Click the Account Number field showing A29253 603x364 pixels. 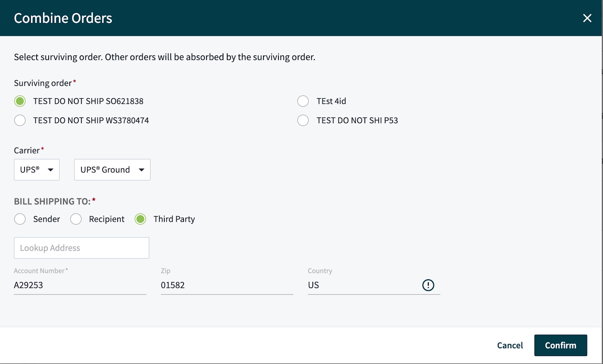pyautogui.click(x=80, y=285)
